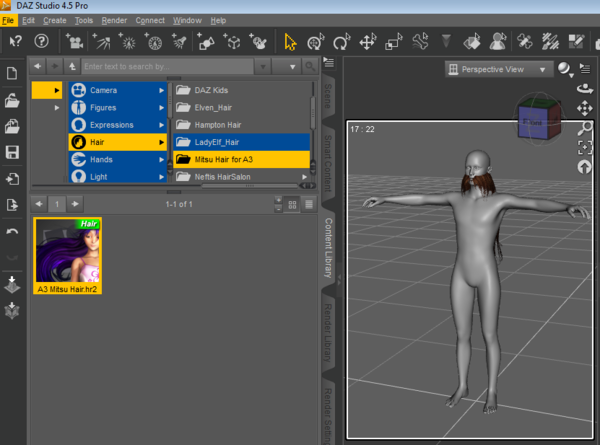
Task: Click the viewport zoom magnifier icon
Action: 585,128
